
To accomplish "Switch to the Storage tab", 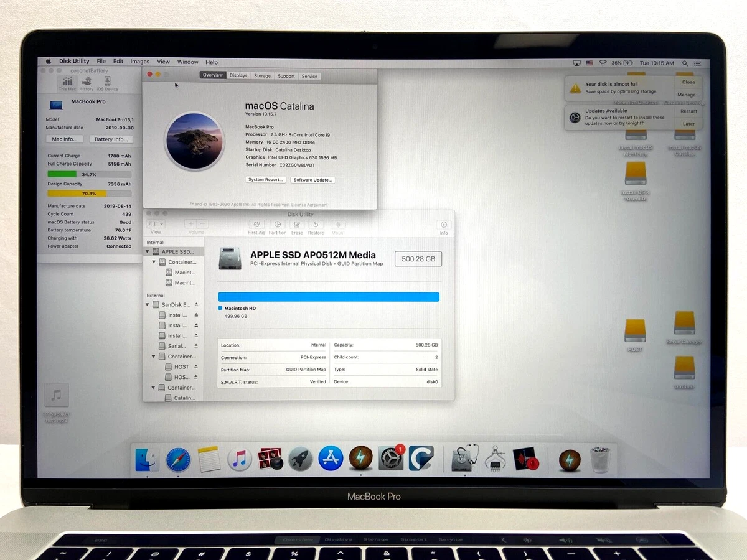I will point(262,76).
